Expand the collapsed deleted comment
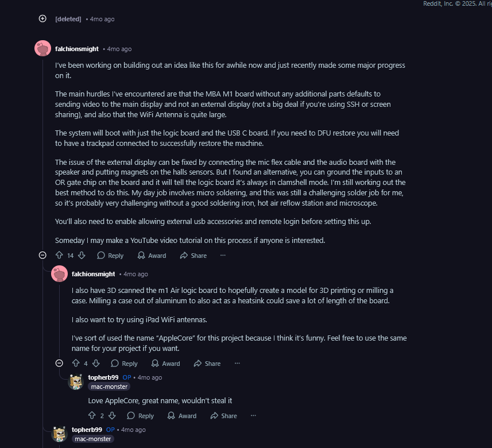 (42, 18)
